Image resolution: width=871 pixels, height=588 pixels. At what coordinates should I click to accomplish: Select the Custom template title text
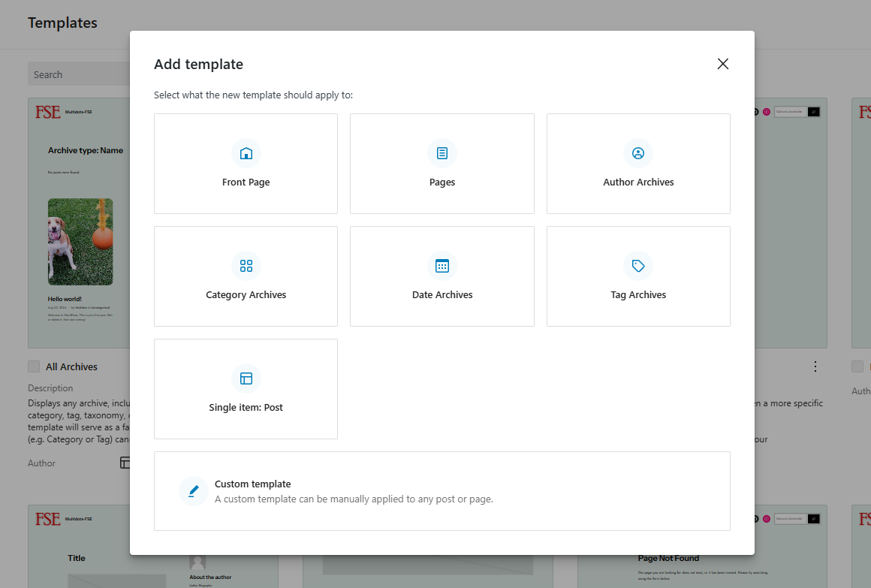pos(252,484)
